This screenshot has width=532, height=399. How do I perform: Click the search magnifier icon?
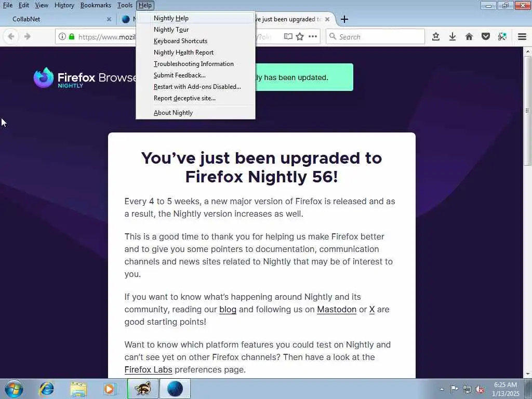tap(333, 37)
